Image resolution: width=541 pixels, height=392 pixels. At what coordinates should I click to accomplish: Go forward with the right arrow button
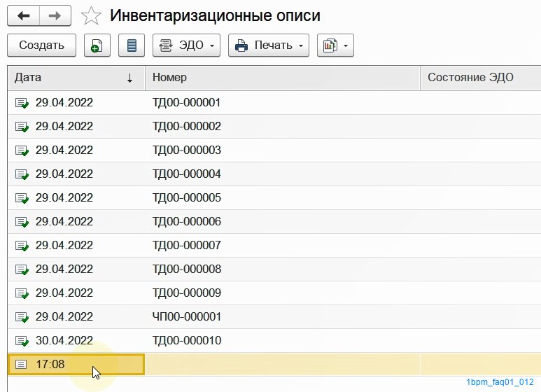point(55,15)
